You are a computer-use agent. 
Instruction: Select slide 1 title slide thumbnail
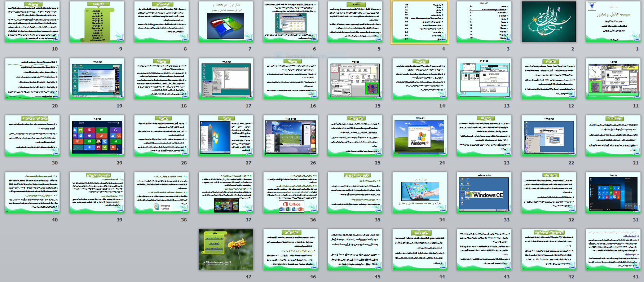(x=613, y=22)
